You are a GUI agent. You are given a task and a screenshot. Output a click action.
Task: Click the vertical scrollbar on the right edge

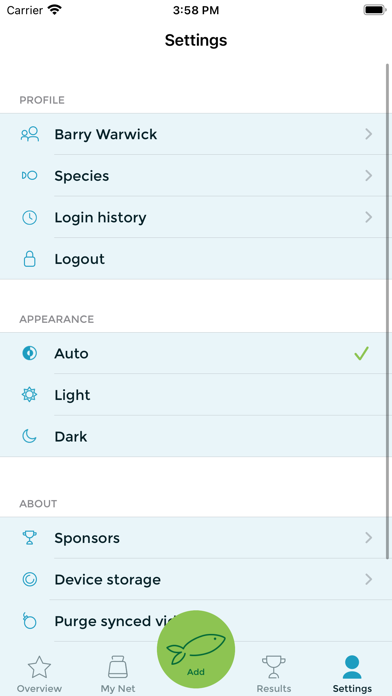pyautogui.click(x=388, y=312)
